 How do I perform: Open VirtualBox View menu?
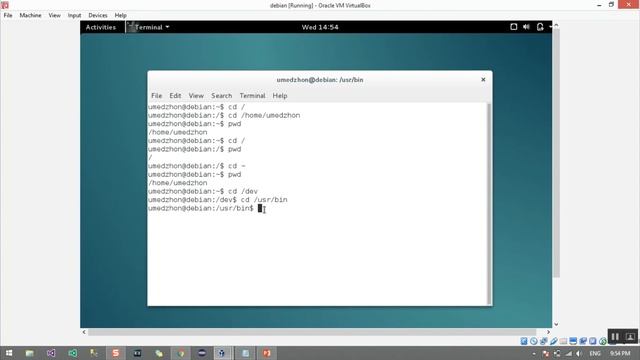pyautogui.click(x=54, y=15)
